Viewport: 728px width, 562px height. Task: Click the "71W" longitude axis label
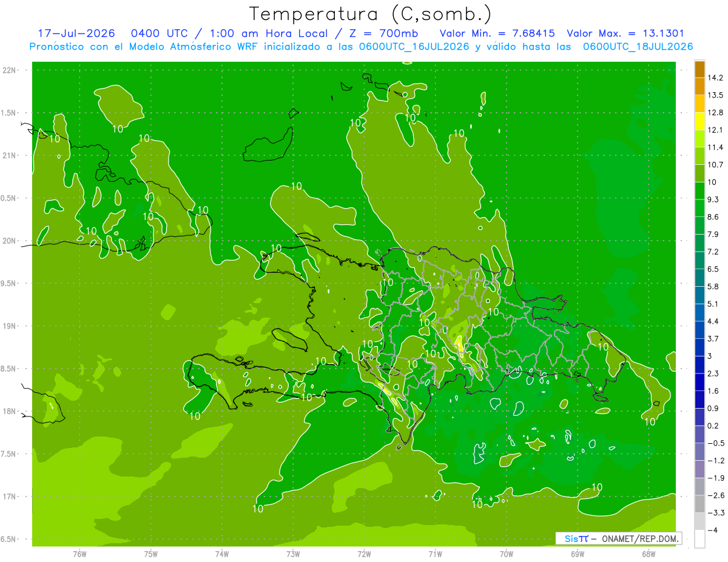(435, 554)
